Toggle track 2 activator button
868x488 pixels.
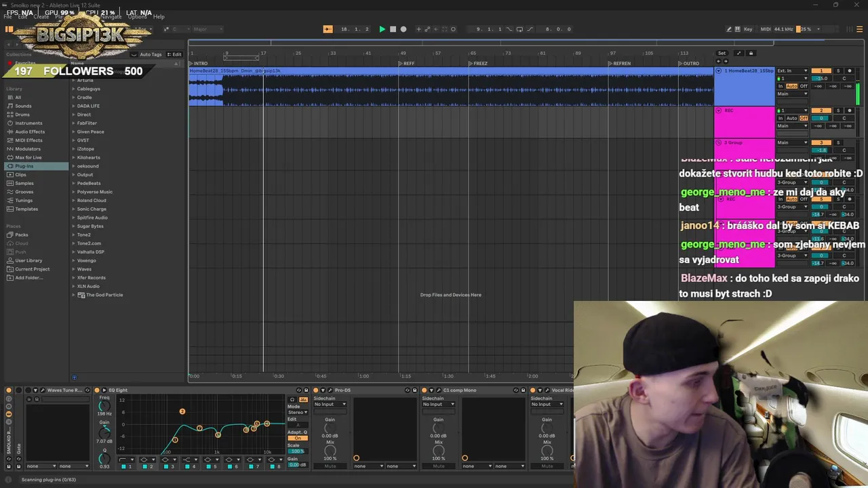(821, 110)
